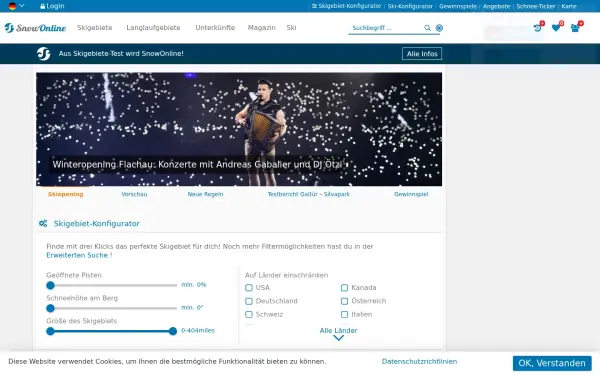
Task: Check the Kanada country checkbox
Action: tap(344, 287)
